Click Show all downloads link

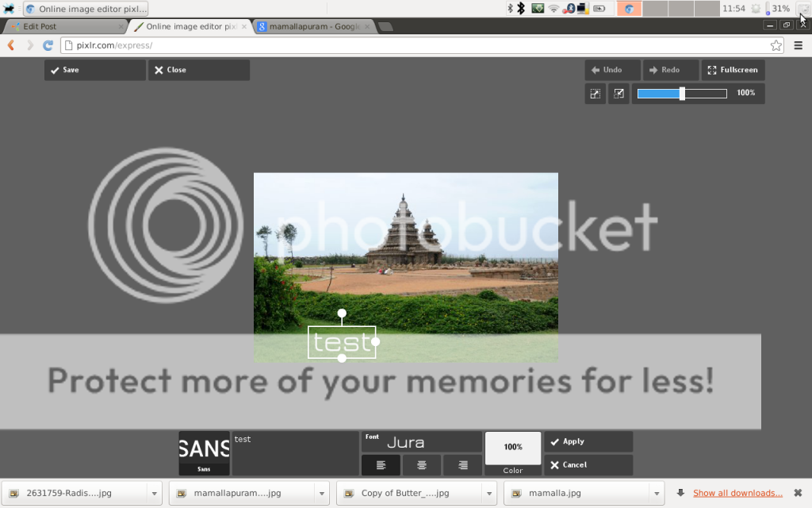tap(737, 493)
